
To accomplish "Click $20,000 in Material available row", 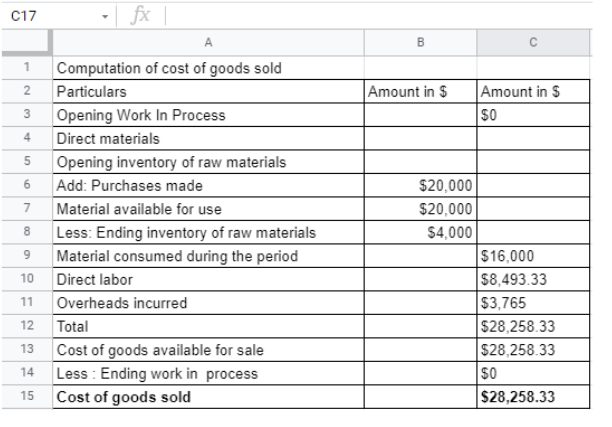I will coord(420,209).
